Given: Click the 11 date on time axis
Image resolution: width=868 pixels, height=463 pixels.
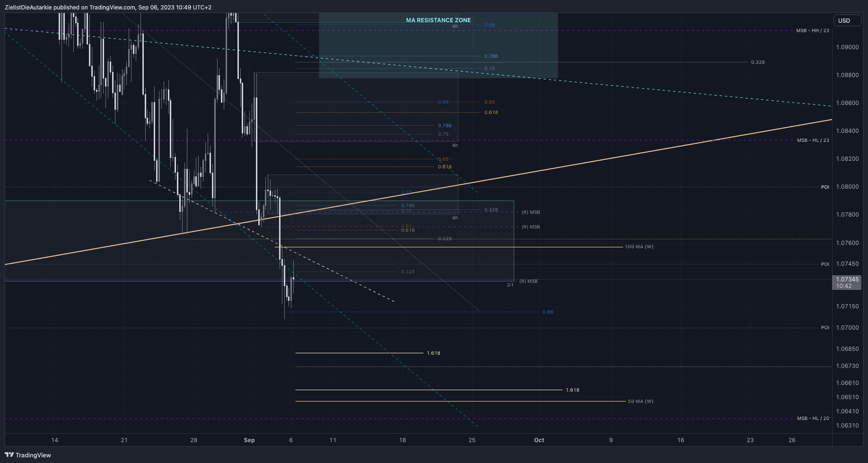Looking at the screenshot, I should pyautogui.click(x=333, y=440).
